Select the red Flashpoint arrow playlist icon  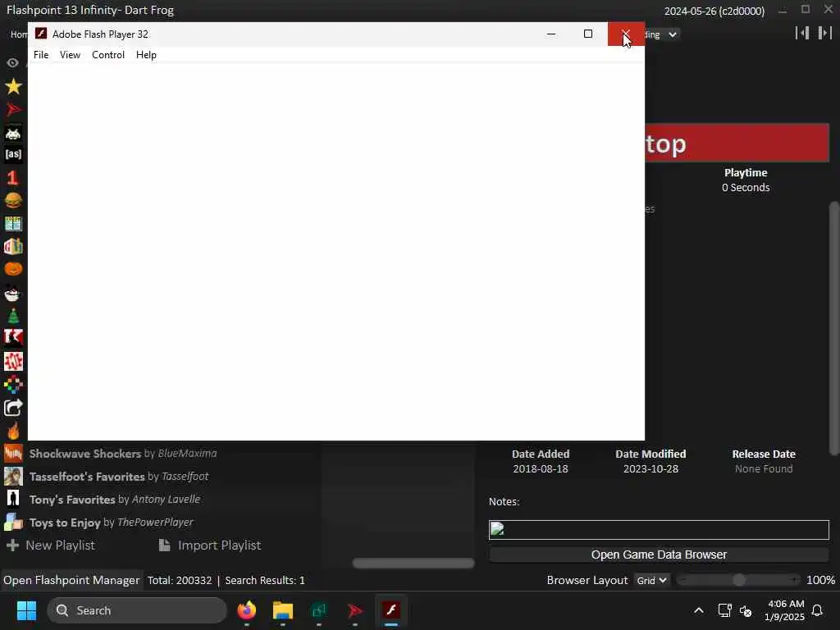click(13, 110)
